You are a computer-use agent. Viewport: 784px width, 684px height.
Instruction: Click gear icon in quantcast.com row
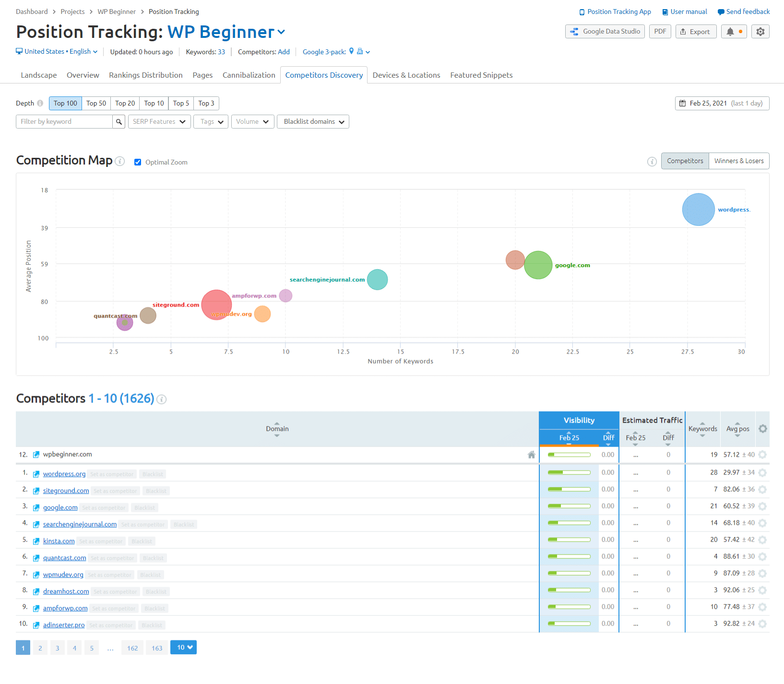coord(762,556)
